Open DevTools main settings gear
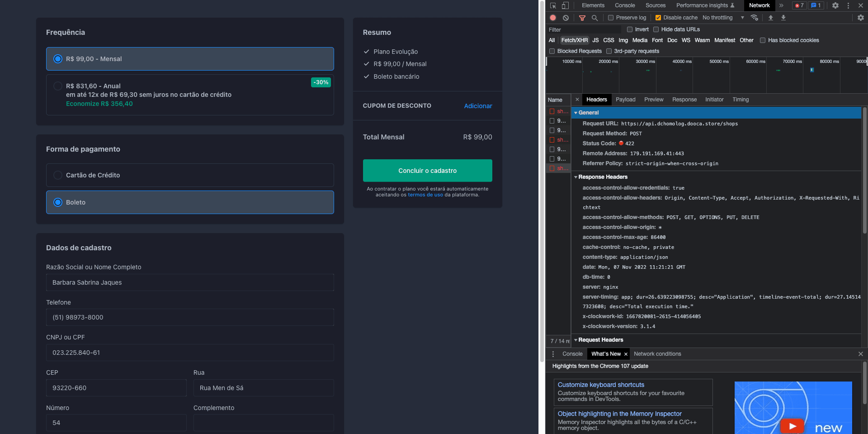Screen dimensions: 868x434 point(835,5)
